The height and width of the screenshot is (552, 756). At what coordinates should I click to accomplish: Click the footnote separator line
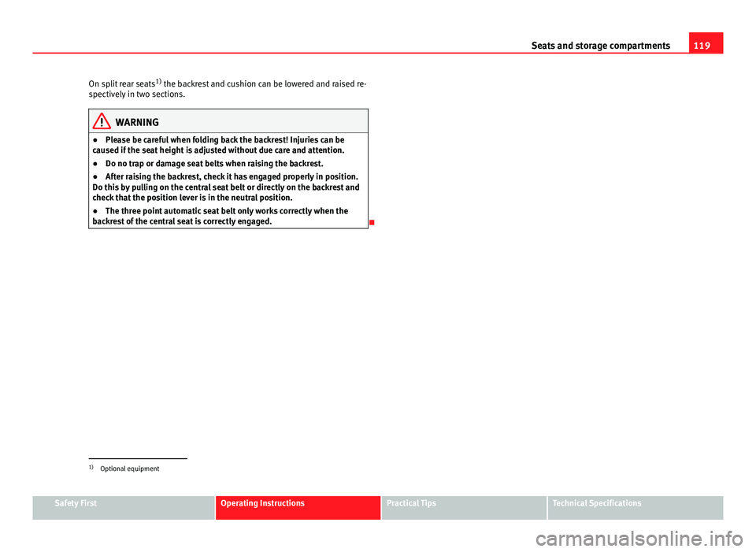tap(137, 458)
